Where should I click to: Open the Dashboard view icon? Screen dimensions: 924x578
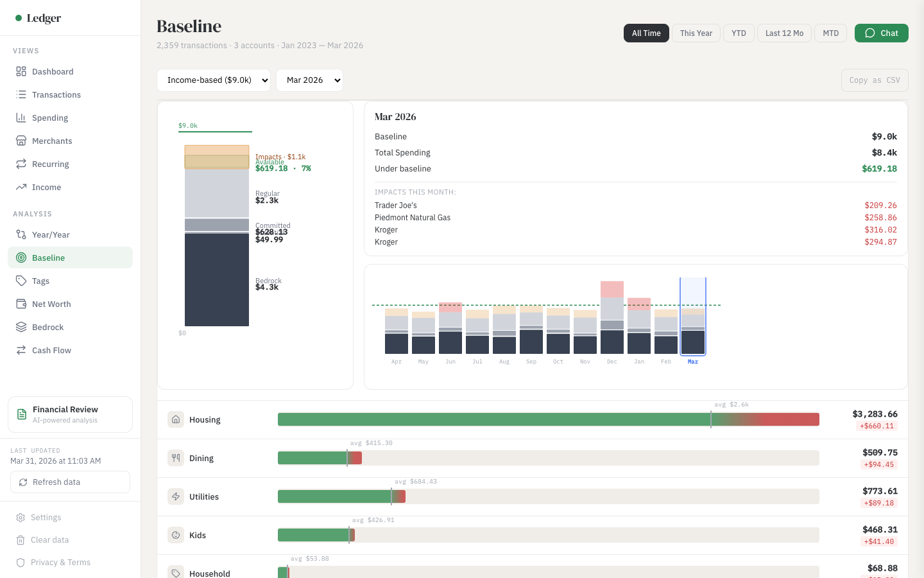click(20, 71)
